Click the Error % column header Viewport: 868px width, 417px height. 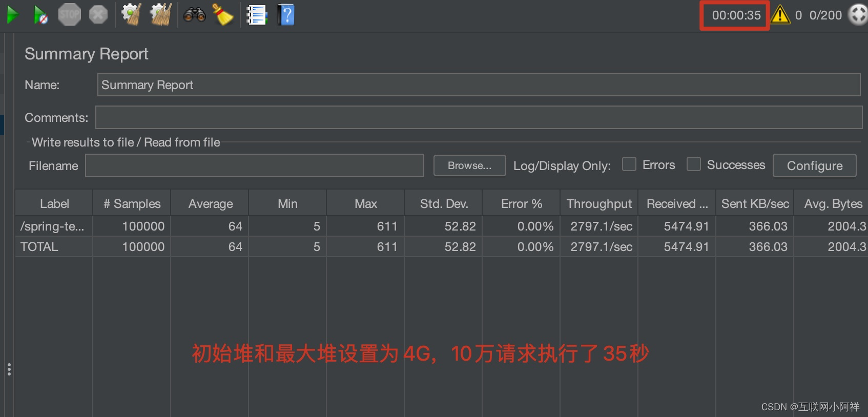coord(521,203)
